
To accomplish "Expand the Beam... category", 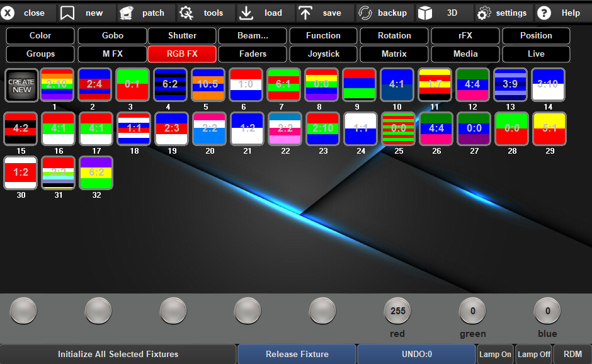I will pos(253,36).
